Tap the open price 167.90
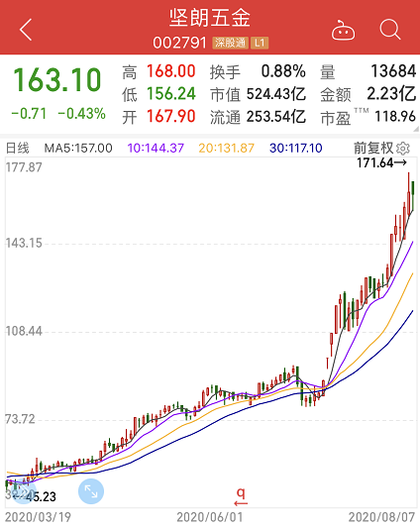The height and width of the screenshot is (528, 420). [171, 117]
